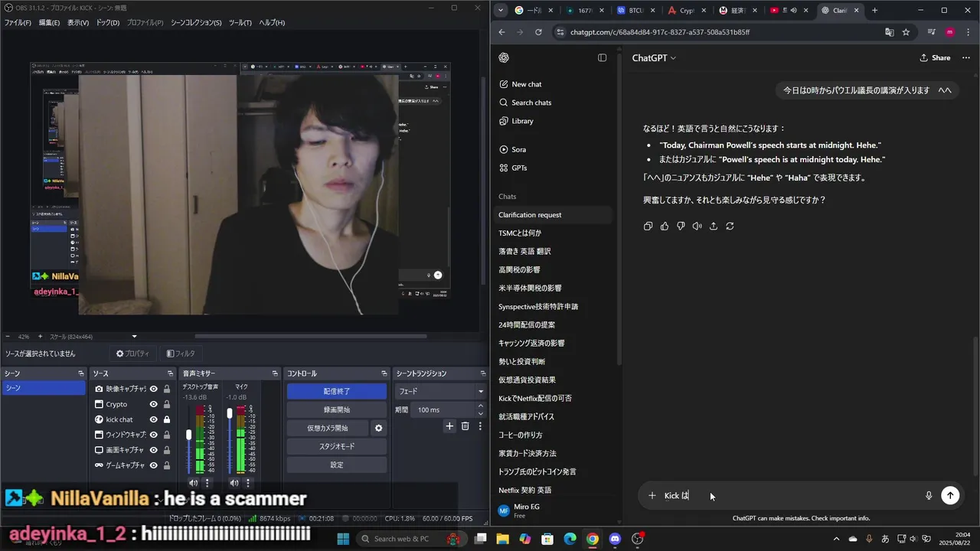980x551 pixels.
Task: Regenerate the ChatGPT response
Action: [730, 227]
